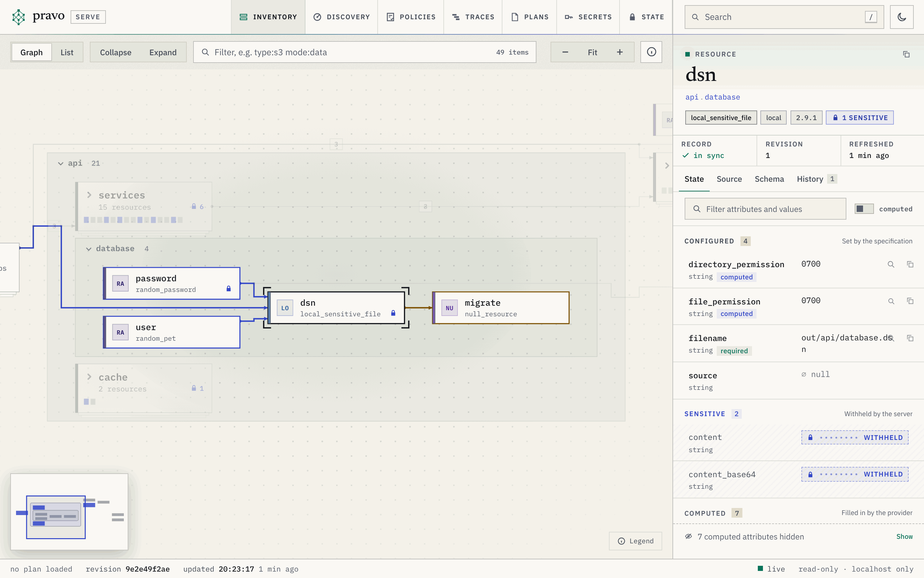924x578 pixels.
Task: Switch to Graph view
Action: 31,52
